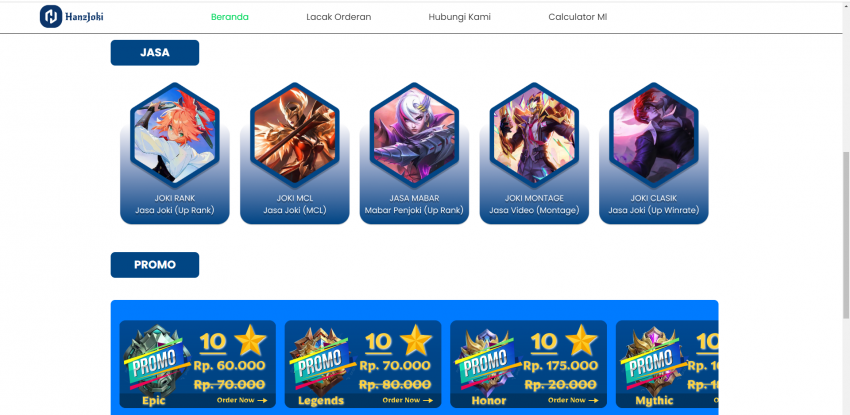Click the Legends rank promo badge
Viewport: 850px width, 415px height.
pyautogui.click(x=323, y=359)
